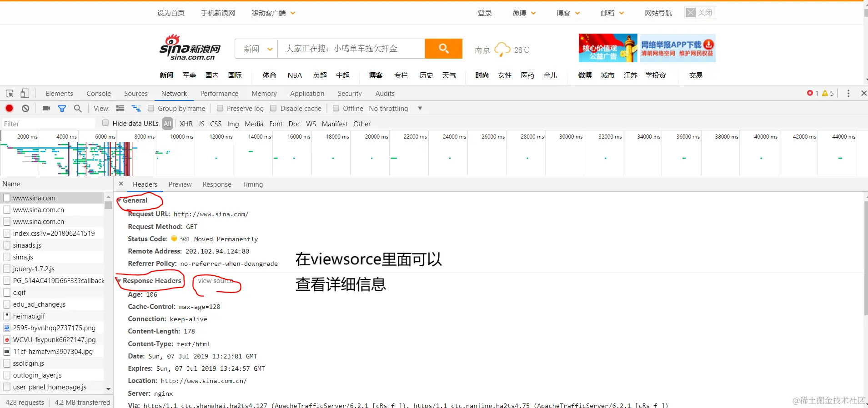
Task: Tick the Disable cache checkbox
Action: pyautogui.click(x=273, y=108)
